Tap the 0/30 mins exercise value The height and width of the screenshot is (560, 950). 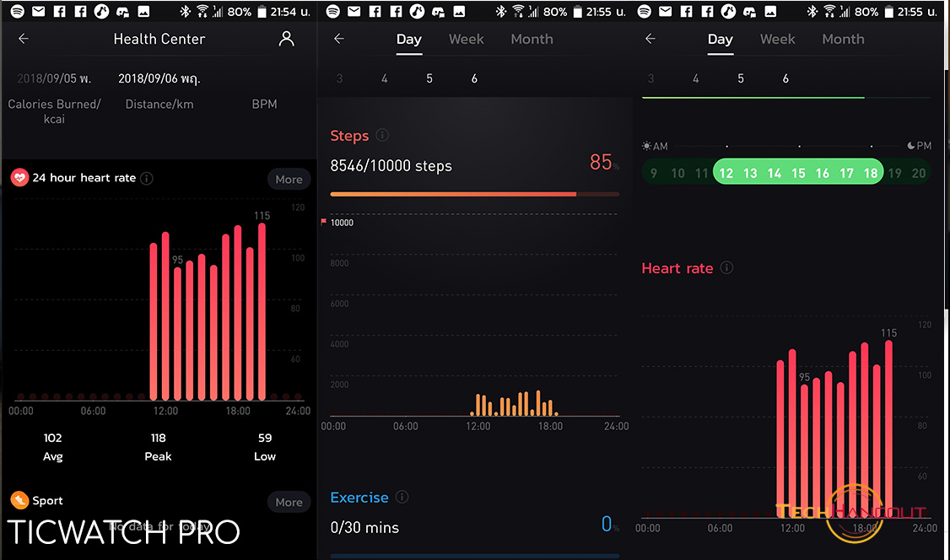click(364, 528)
